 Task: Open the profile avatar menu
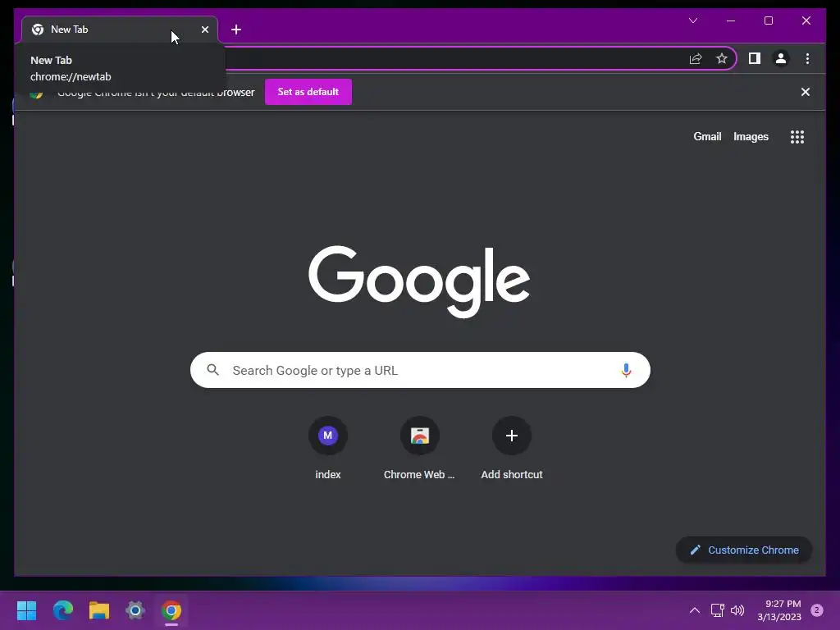coord(781,58)
